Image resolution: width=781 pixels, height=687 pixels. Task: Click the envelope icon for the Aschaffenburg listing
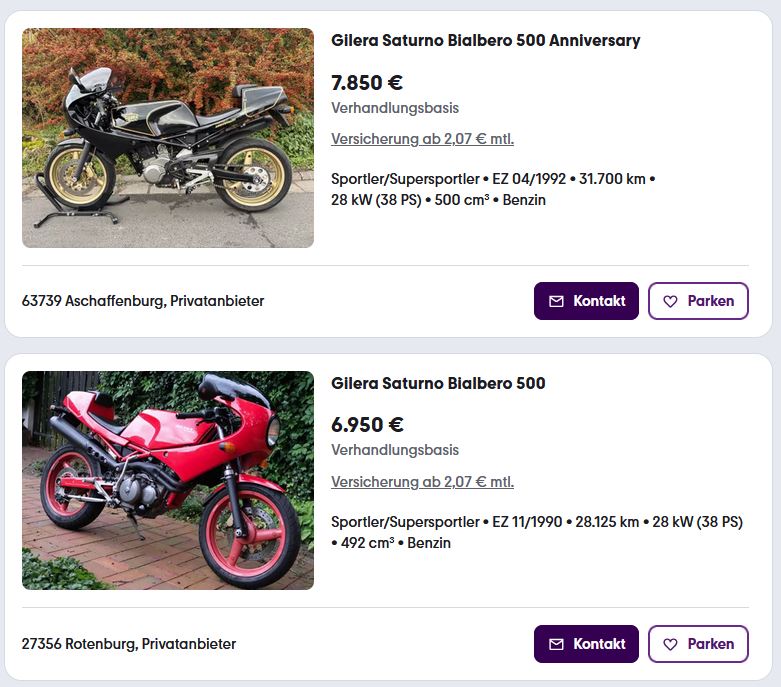(557, 301)
